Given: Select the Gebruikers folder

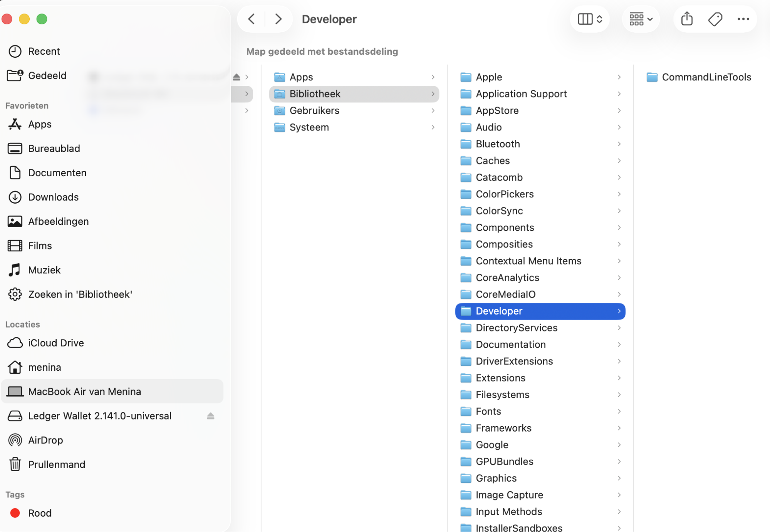Looking at the screenshot, I should [314, 110].
